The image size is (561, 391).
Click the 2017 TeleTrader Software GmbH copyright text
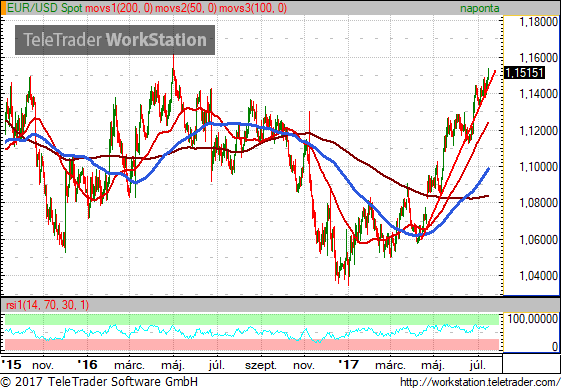pyautogui.click(x=99, y=382)
